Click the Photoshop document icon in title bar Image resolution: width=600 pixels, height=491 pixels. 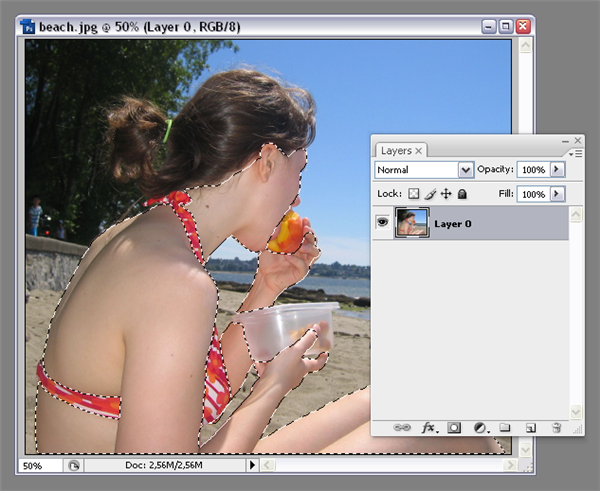pyautogui.click(x=28, y=27)
